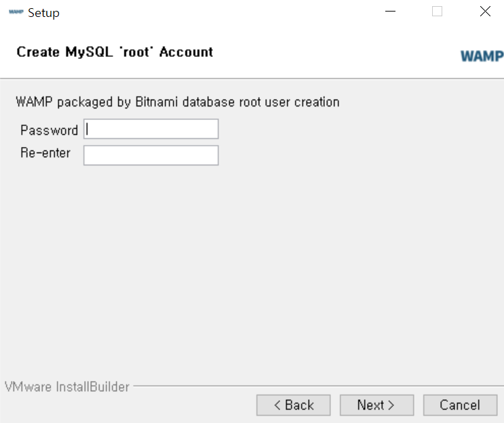This screenshot has height=423, width=504.
Task: Click the Create MySQL 'root' Account heading
Action: click(115, 52)
